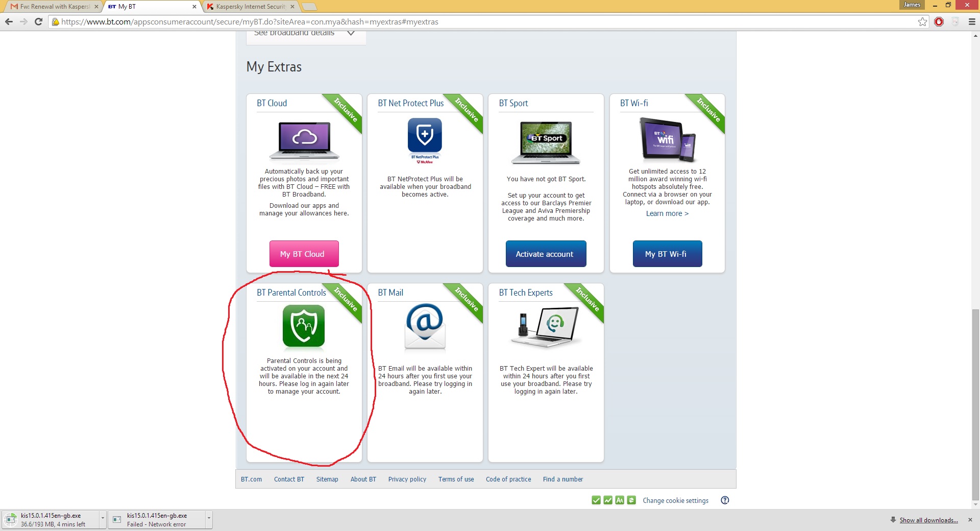Click the 'Activate account' button for BT Sport
This screenshot has width=980, height=531.
(x=546, y=254)
